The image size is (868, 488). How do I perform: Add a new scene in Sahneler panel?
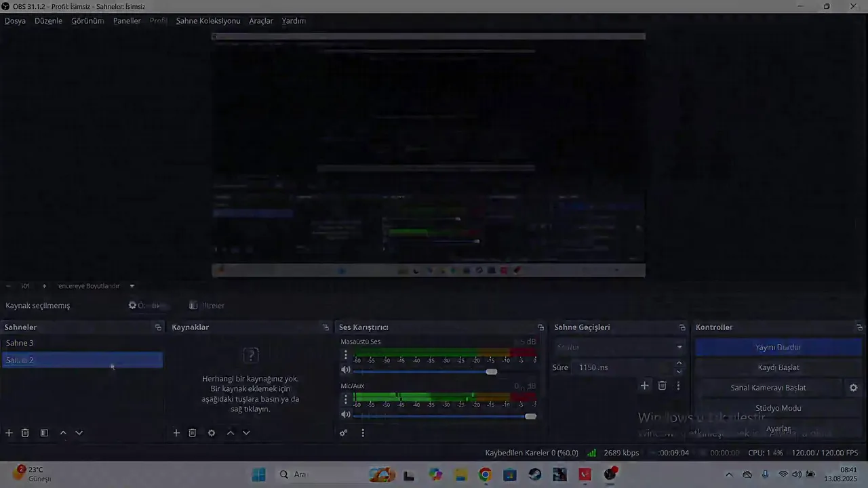[9, 433]
